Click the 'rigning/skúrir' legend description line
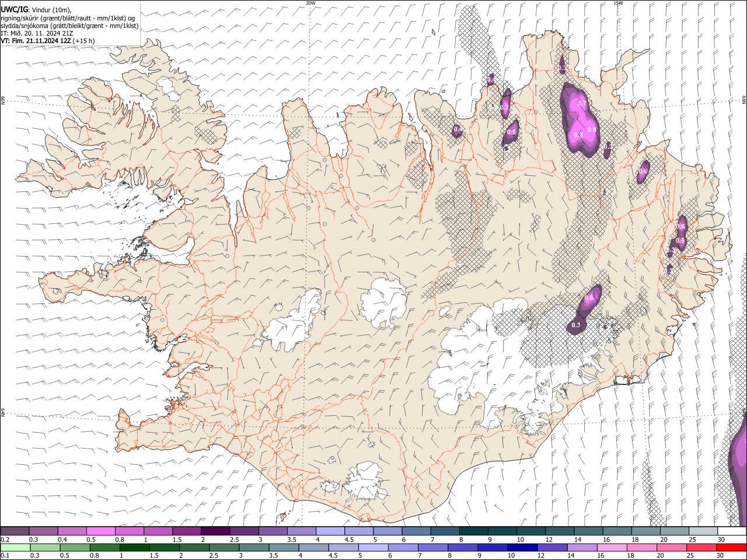This screenshot has width=747, height=560. 68,18
